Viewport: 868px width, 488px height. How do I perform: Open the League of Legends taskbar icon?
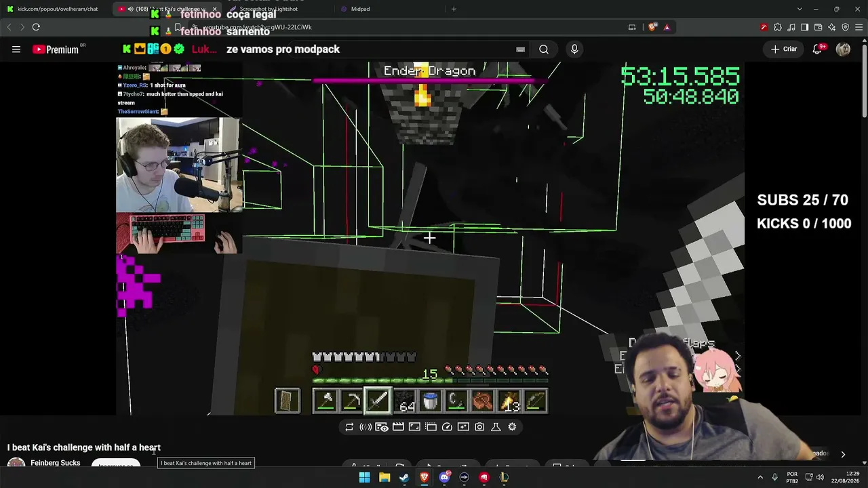pyautogui.click(x=504, y=477)
